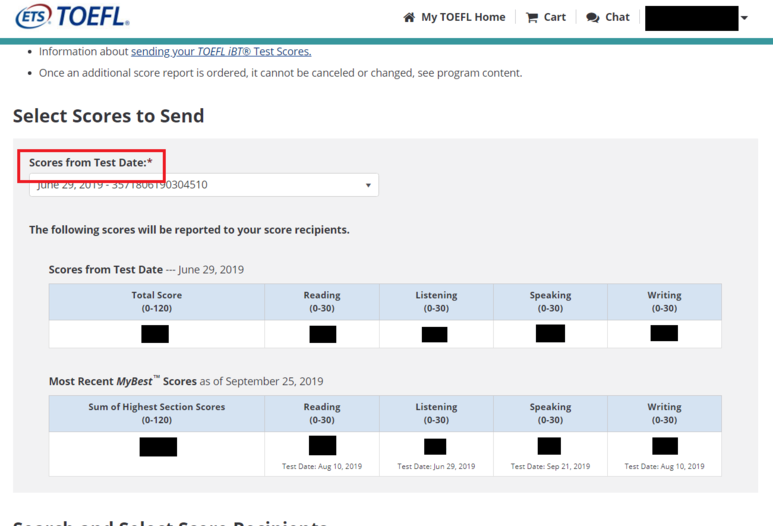Open the Scores from Test Date dropdown

[204, 185]
